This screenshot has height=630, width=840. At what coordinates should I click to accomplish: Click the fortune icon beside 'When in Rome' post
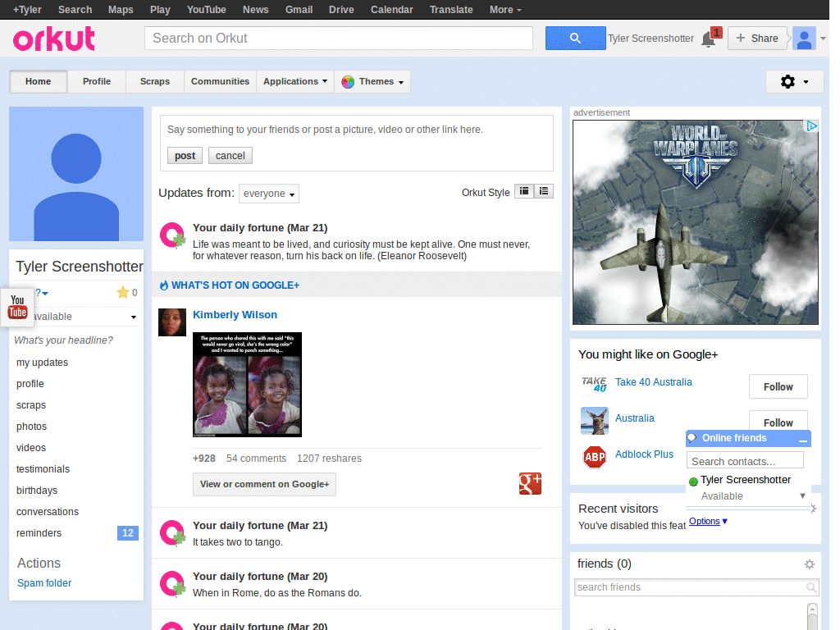tap(172, 584)
